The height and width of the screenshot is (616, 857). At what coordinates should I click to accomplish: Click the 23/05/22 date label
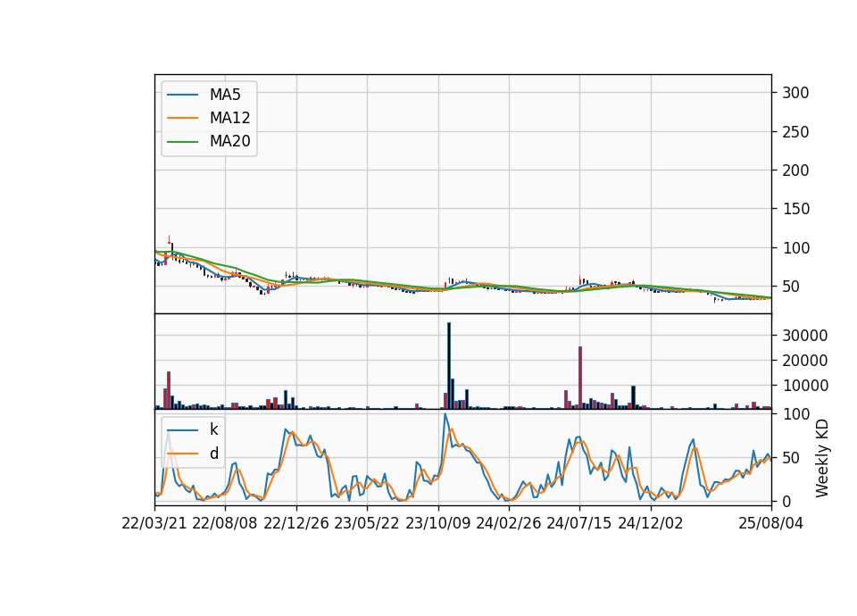pyautogui.click(x=367, y=523)
